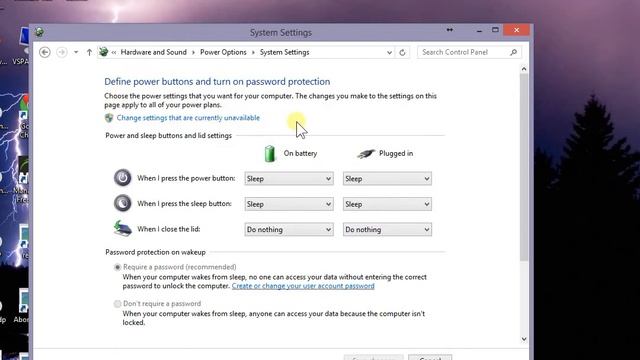Go back using the navigation arrow
The width and height of the screenshot is (640, 360).
pyautogui.click(x=45, y=52)
